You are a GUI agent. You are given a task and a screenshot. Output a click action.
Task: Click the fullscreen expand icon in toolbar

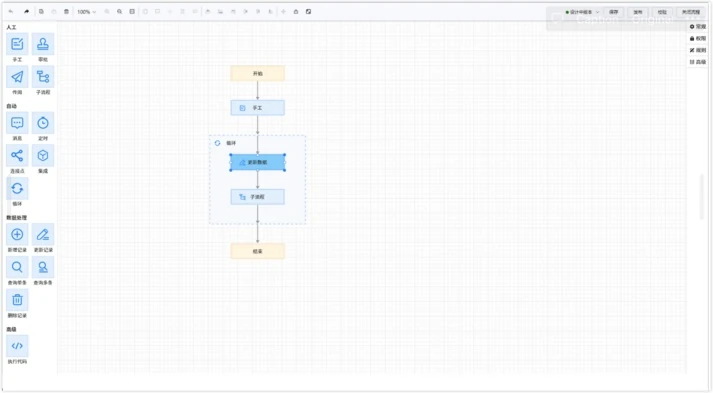click(309, 12)
